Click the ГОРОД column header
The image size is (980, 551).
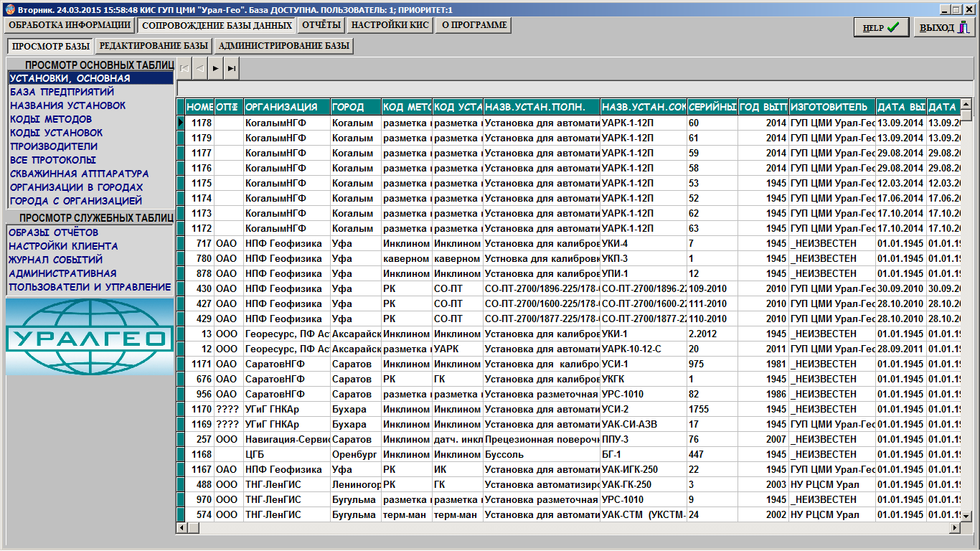point(355,107)
